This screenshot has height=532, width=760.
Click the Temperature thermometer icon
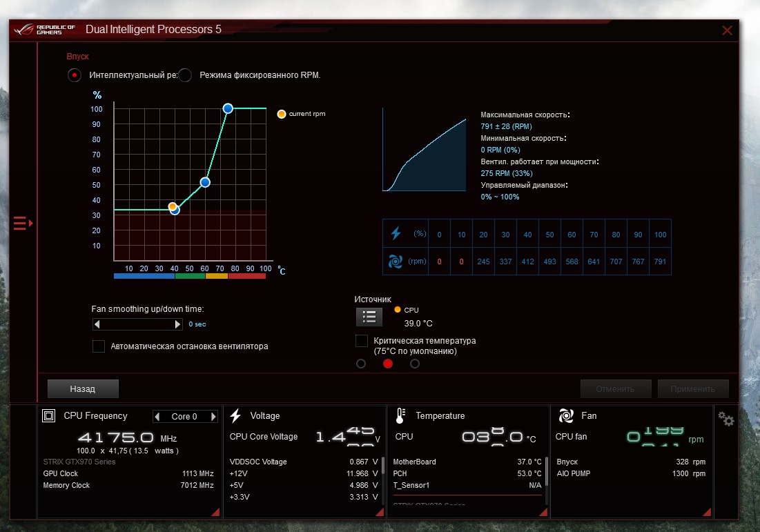(x=400, y=415)
